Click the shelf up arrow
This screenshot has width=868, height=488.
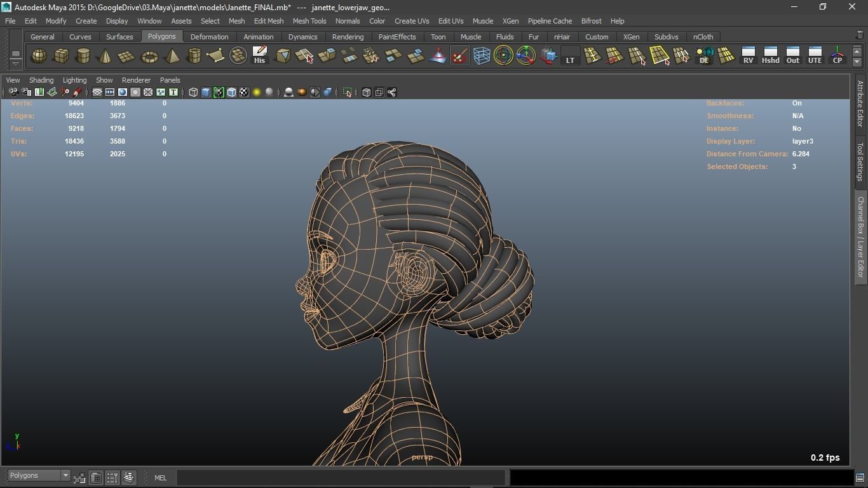[x=857, y=51]
